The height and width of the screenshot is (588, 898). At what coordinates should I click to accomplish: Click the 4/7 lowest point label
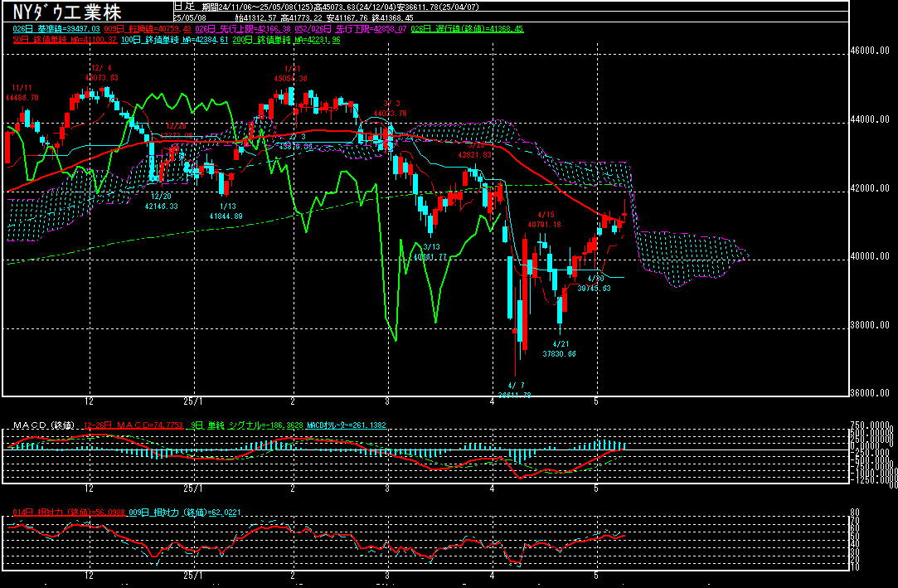point(515,390)
